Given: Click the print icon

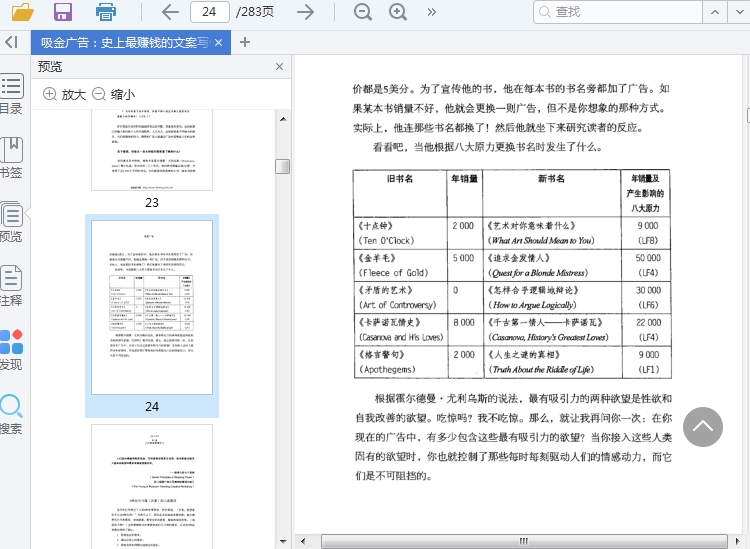Looking at the screenshot, I should (x=106, y=12).
